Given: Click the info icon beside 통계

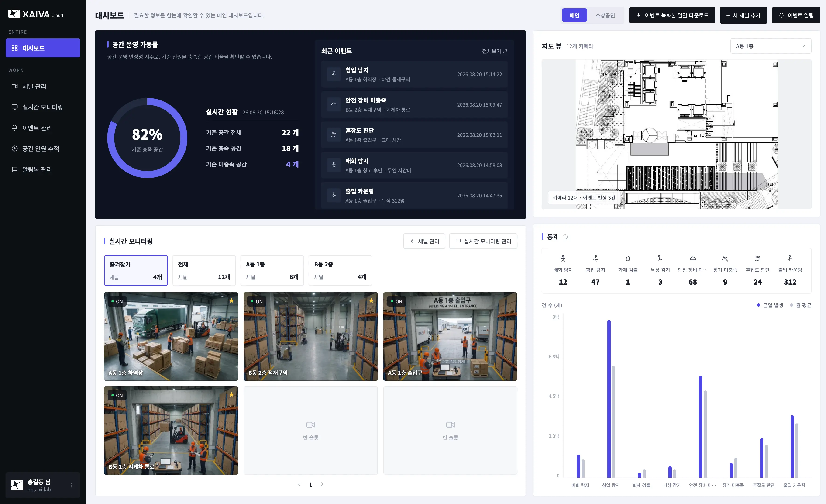Looking at the screenshot, I should click(565, 237).
